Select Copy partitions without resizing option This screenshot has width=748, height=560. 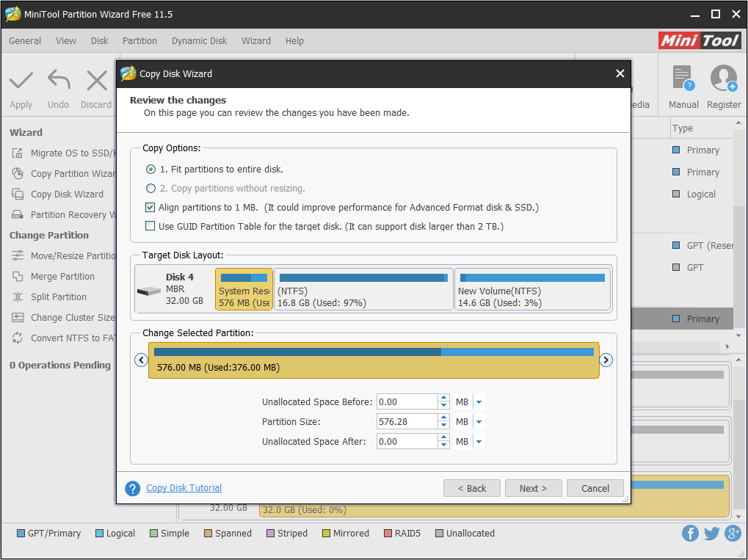click(x=150, y=189)
